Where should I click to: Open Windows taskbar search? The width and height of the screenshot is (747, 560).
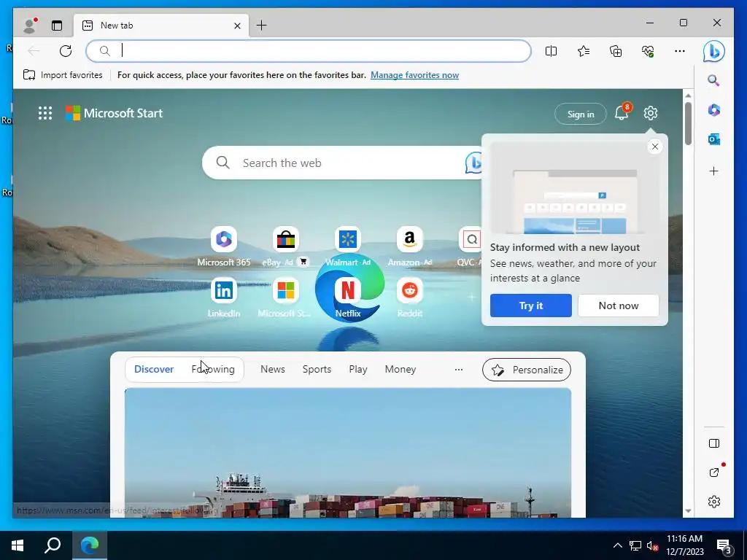click(x=53, y=545)
